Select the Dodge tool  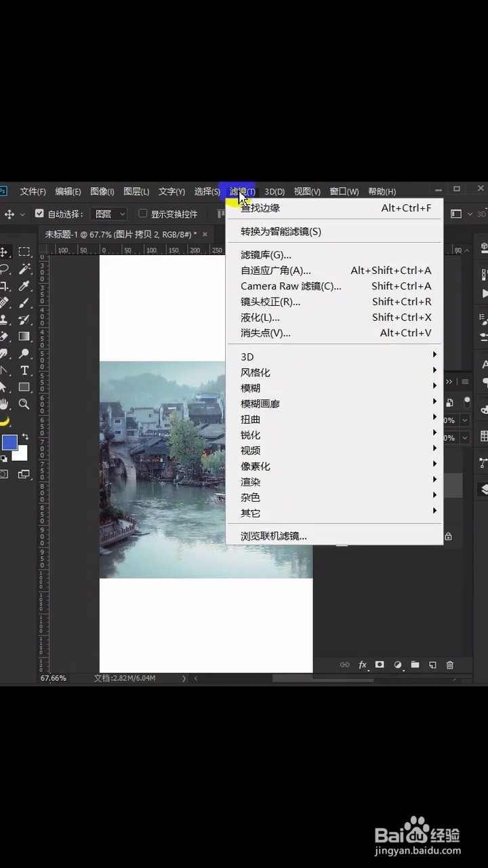(x=24, y=353)
